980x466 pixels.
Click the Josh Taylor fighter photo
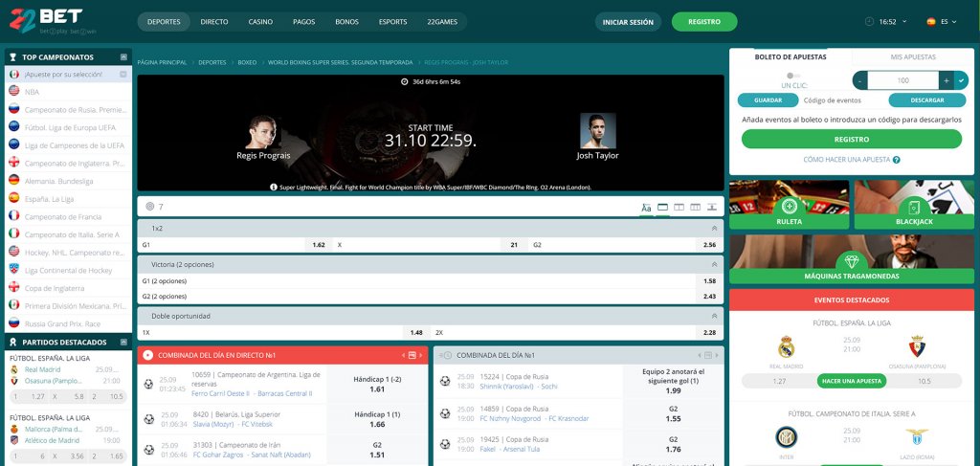597,130
